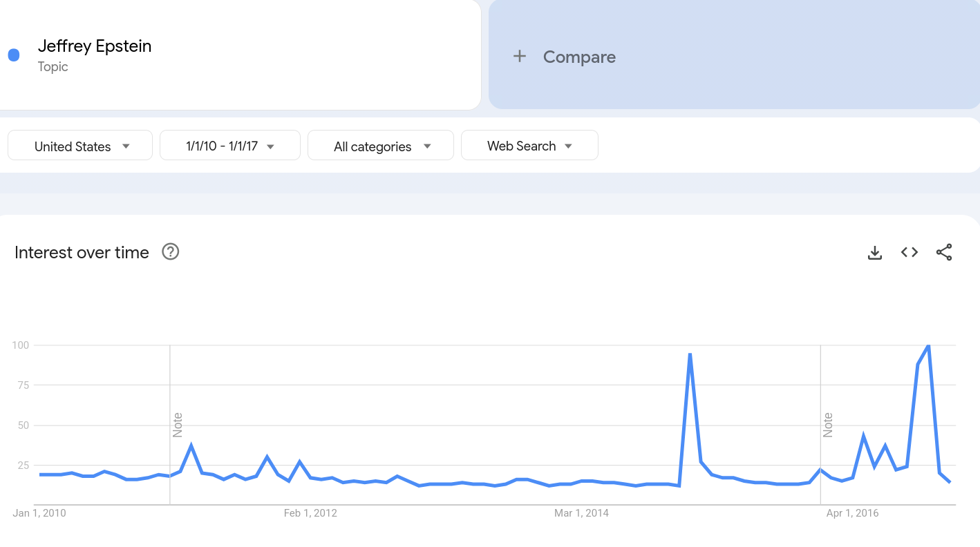Click the Note marker near early 2016
The height and width of the screenshot is (547, 980).
click(x=828, y=425)
